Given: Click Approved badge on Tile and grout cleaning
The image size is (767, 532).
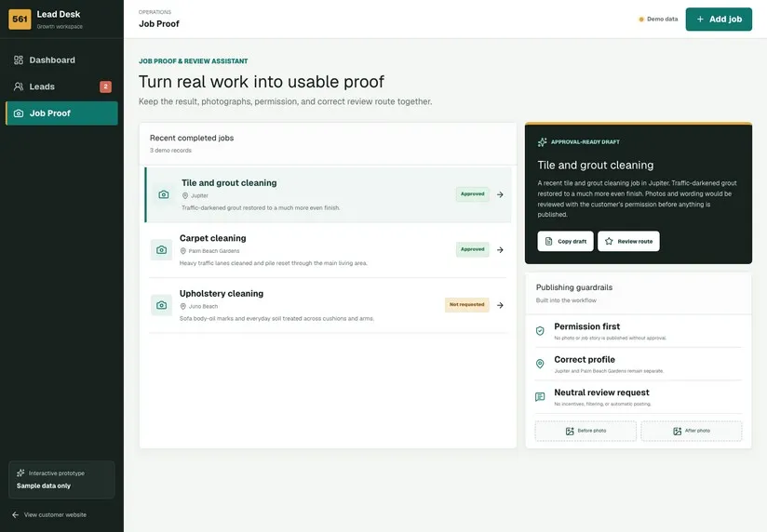Looking at the screenshot, I should click(x=473, y=194).
